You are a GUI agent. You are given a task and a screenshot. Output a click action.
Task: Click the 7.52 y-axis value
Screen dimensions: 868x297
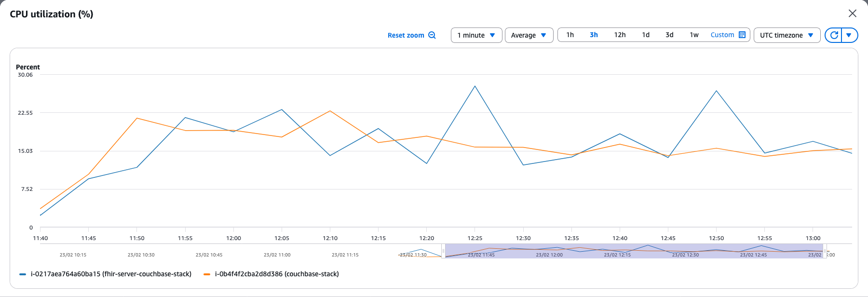tap(27, 189)
